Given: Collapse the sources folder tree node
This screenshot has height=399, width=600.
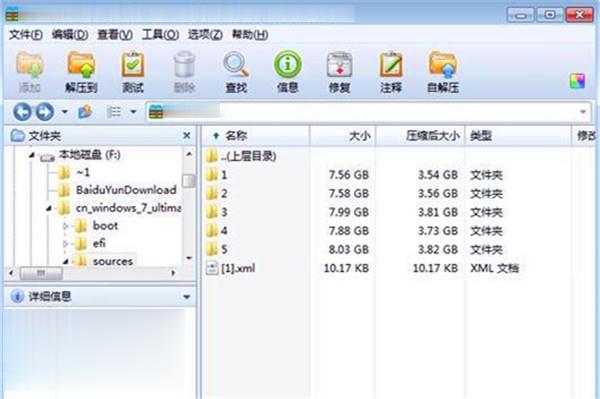Looking at the screenshot, I should point(65,261).
